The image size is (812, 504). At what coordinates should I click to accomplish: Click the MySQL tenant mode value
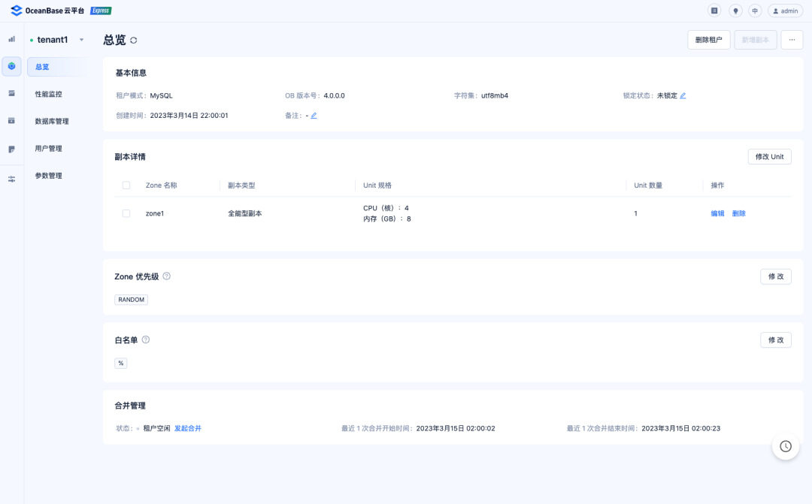click(x=161, y=95)
